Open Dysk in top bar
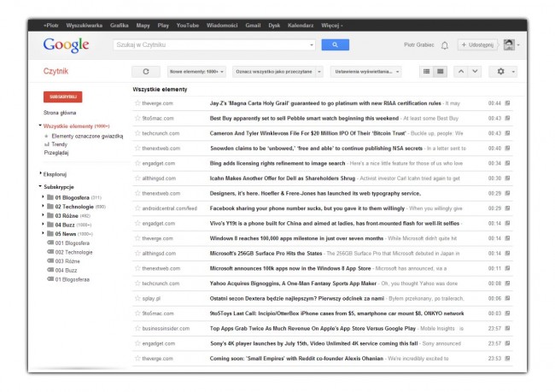Screen dimensions: 555x392 [274, 26]
